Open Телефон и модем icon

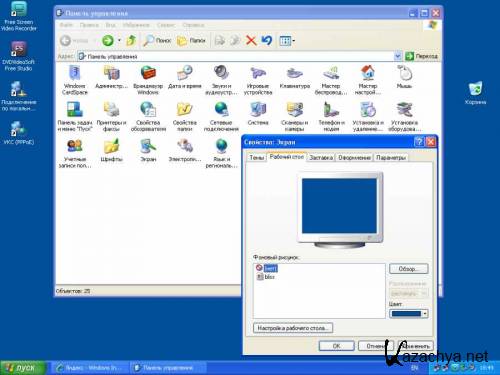point(331,116)
